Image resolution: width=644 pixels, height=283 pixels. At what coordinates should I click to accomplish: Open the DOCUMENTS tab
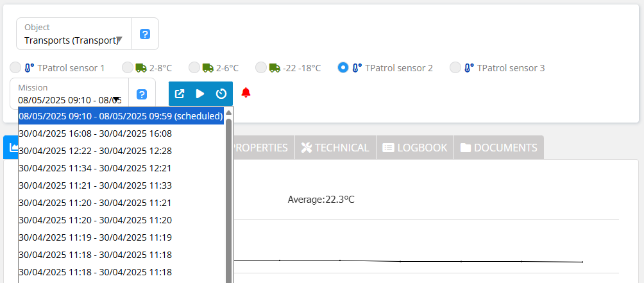point(498,148)
